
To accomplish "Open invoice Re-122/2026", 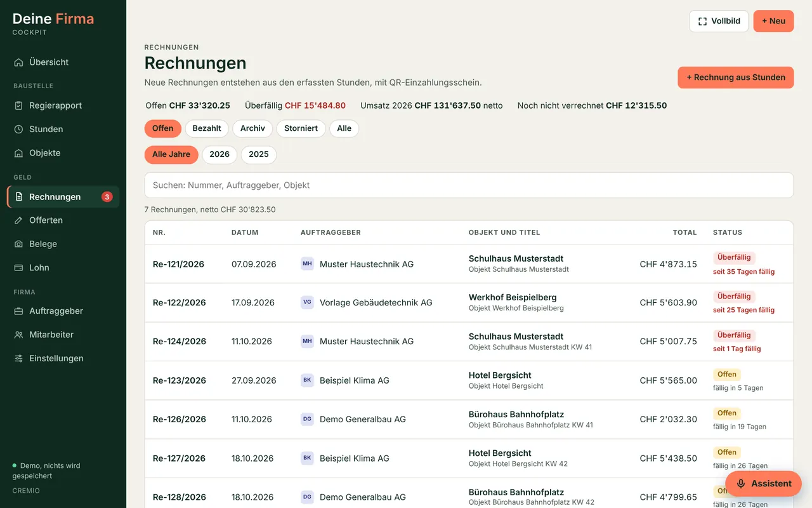I will (180, 303).
